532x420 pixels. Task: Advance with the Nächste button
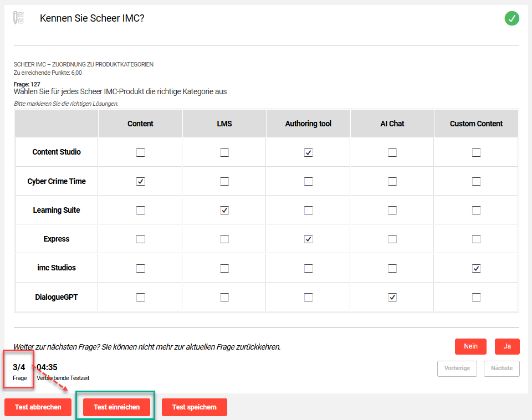coord(502,368)
